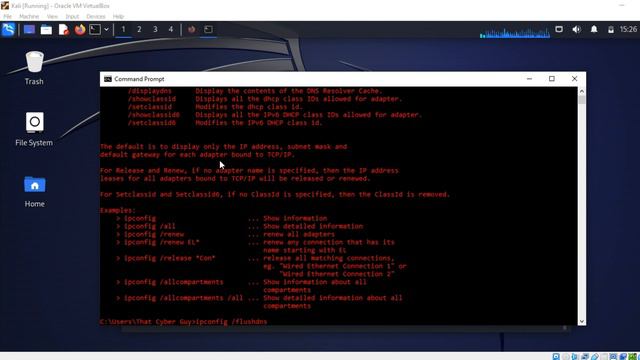
Task: Open the VirtualBox Input menu
Action: point(72,16)
